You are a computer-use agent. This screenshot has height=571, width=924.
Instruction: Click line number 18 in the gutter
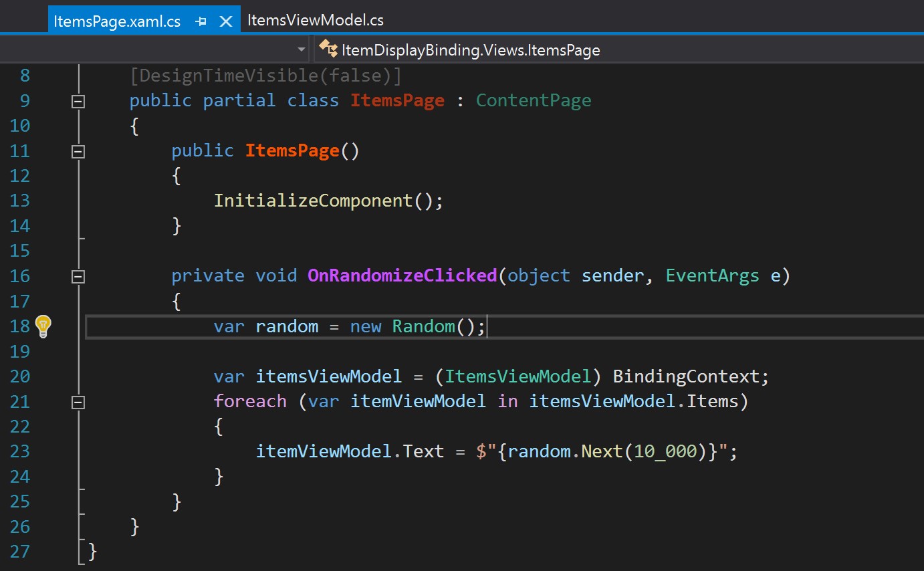click(20, 326)
